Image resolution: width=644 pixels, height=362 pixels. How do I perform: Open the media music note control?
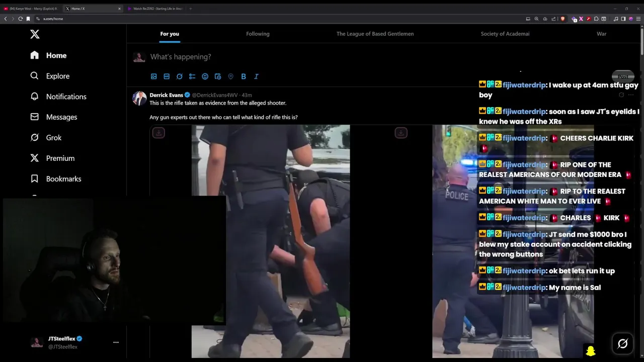(x=616, y=19)
